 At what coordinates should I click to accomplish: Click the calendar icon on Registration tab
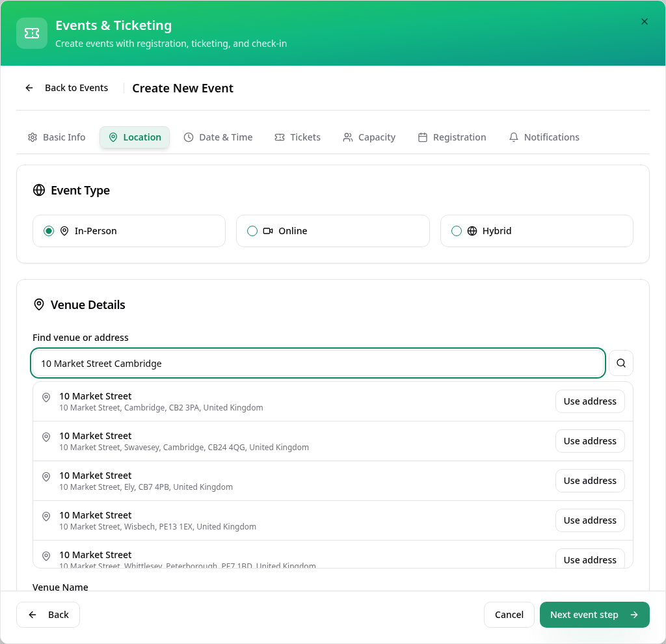423,137
